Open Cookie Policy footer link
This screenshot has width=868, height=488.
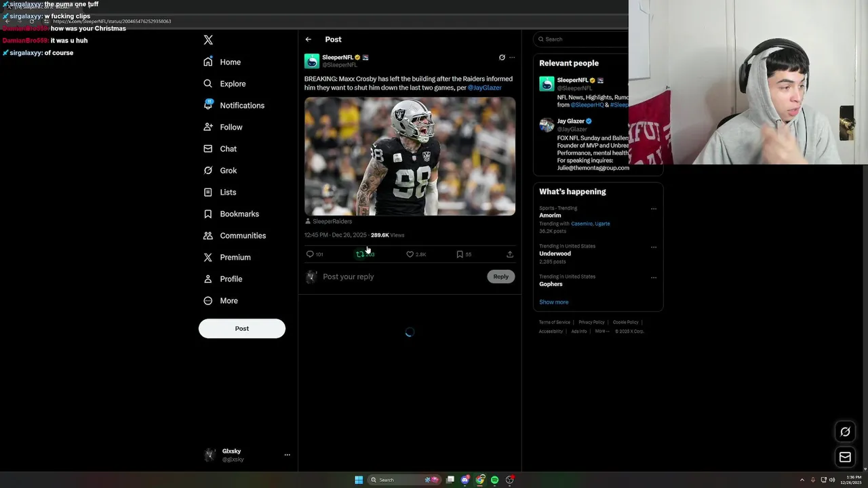626,323
